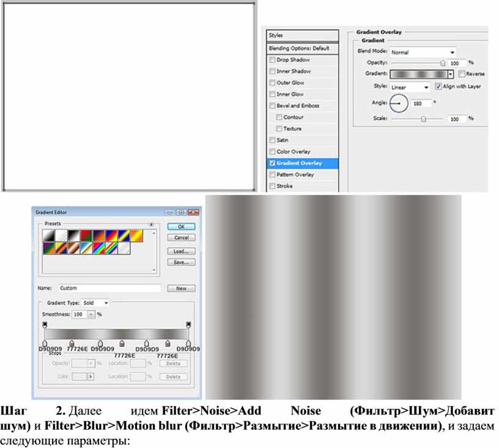
Task: Click Cancel in the Gradient Editor
Action: tap(181, 238)
